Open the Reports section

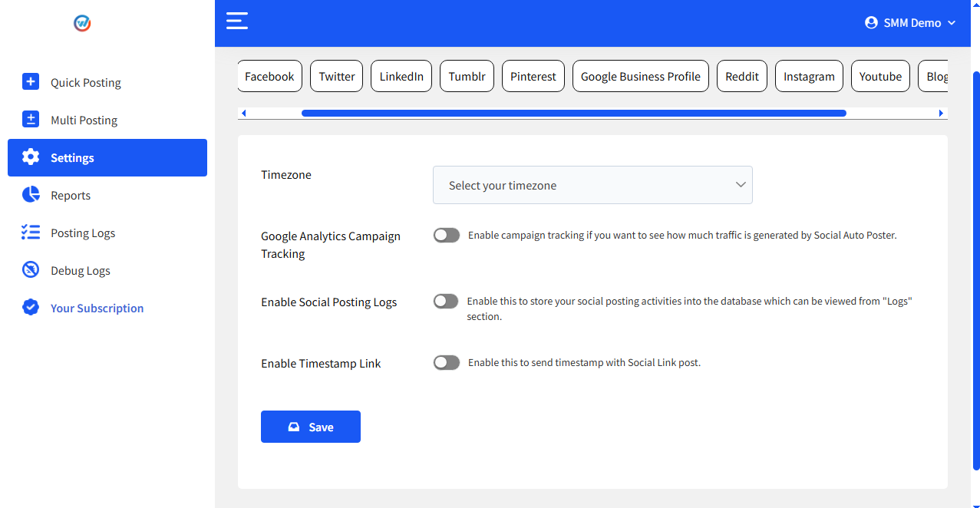(x=107, y=195)
